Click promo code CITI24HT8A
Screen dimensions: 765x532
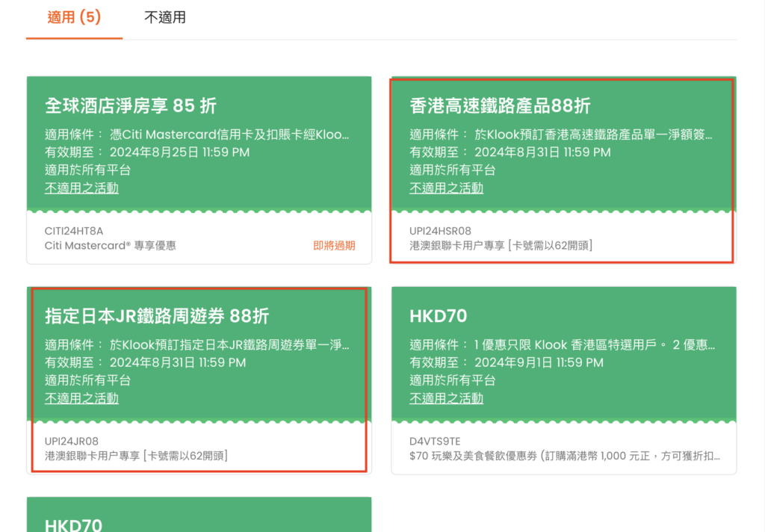(x=74, y=231)
